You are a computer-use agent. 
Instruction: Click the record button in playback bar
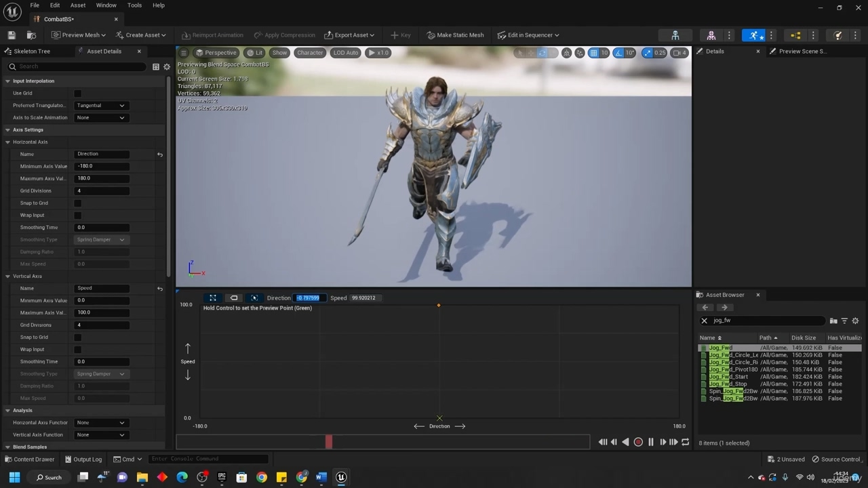(638, 442)
